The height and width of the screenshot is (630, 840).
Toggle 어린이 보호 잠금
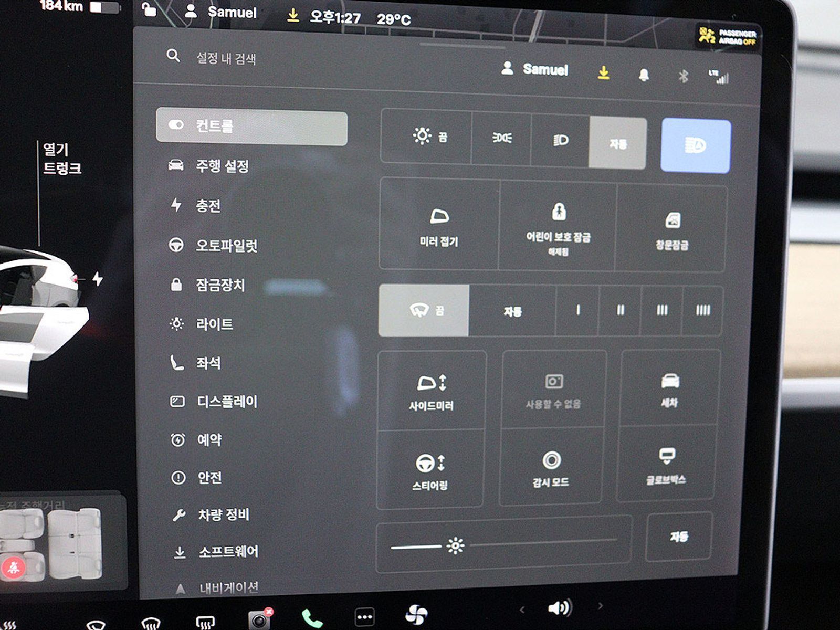558,227
